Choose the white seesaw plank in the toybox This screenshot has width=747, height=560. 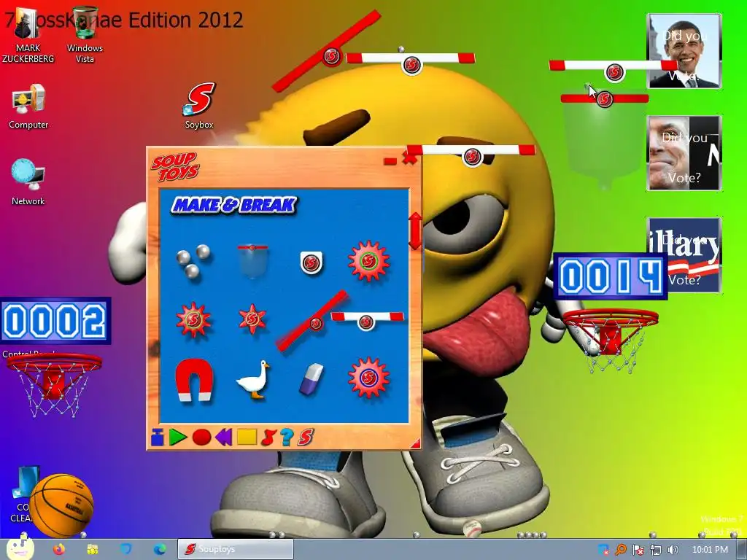pos(368,321)
